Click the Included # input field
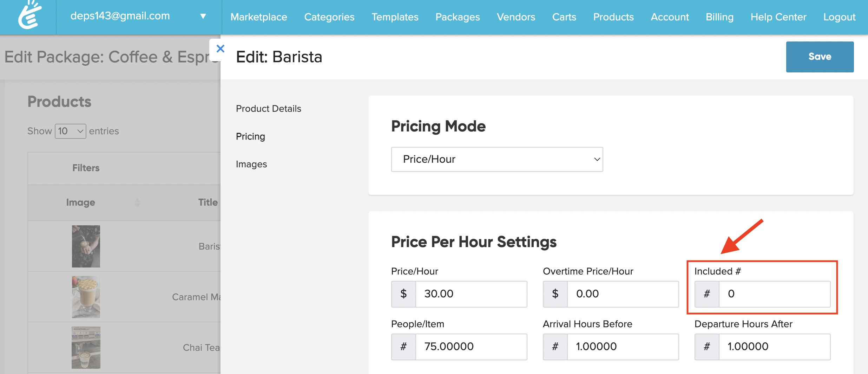This screenshot has height=374, width=868. click(774, 294)
